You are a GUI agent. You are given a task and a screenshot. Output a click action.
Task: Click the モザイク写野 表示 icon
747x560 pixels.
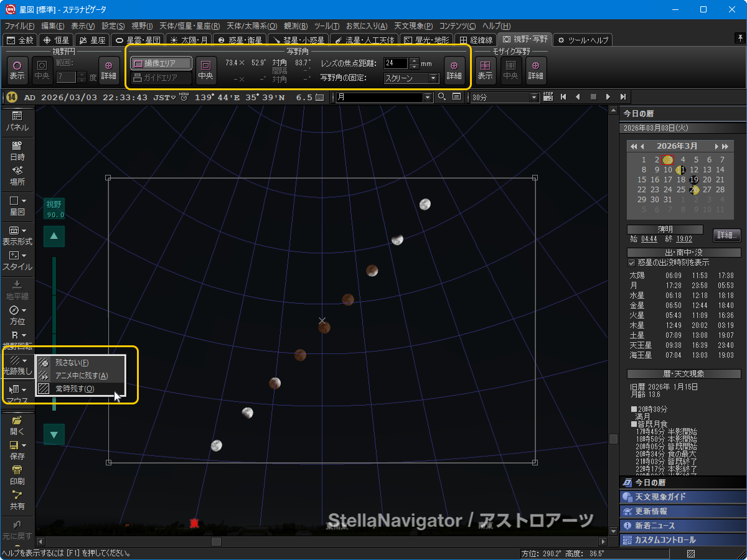485,69
